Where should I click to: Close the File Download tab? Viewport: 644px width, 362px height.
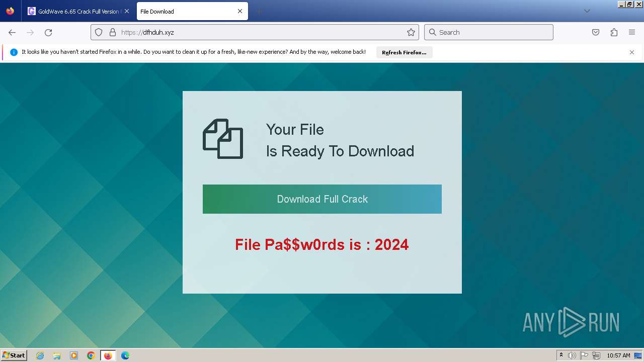240,11
